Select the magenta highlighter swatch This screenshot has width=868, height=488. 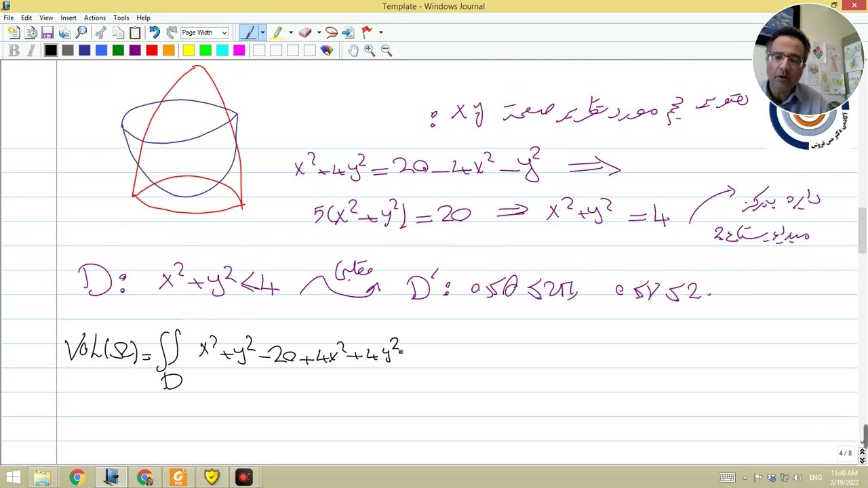point(239,50)
